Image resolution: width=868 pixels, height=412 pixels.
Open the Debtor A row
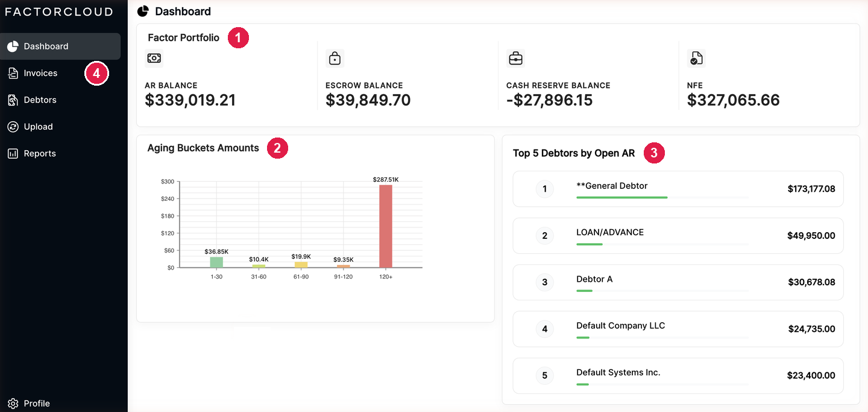[678, 282]
